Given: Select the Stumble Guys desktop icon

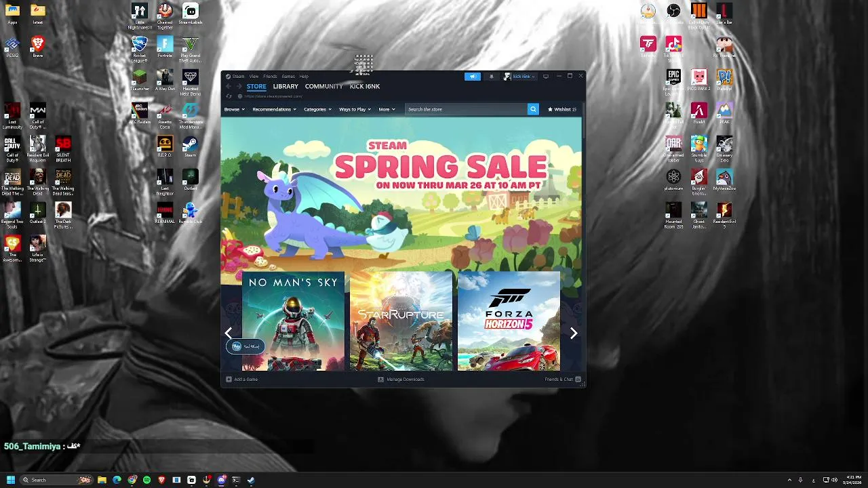Looking at the screenshot, I should coord(699,148).
